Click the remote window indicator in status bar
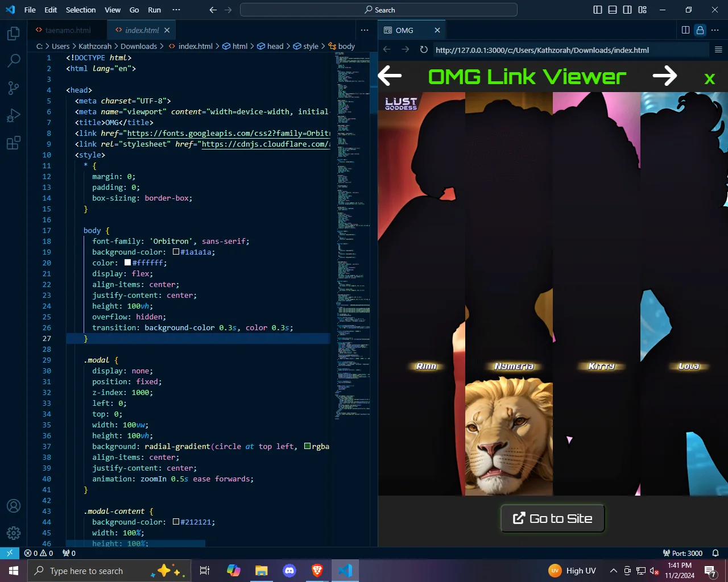This screenshot has height=582, width=728. [10, 553]
